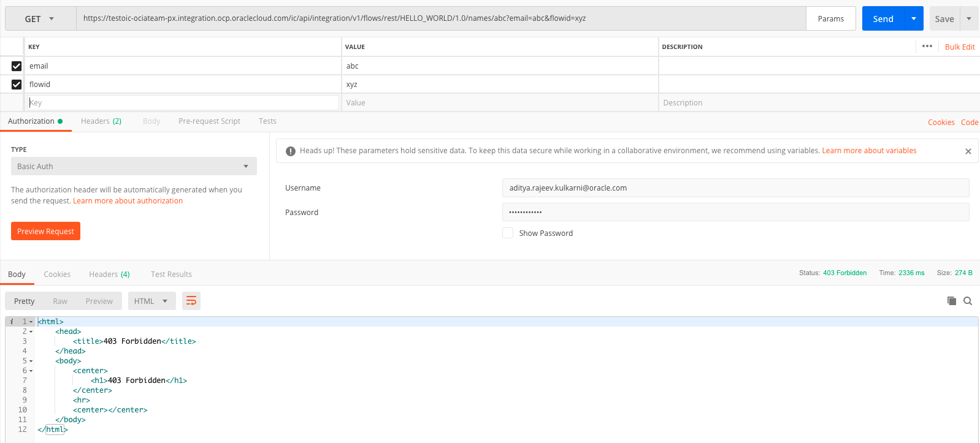This screenshot has width=980, height=443.
Task: Open the Test Results tab
Action: coord(171,275)
